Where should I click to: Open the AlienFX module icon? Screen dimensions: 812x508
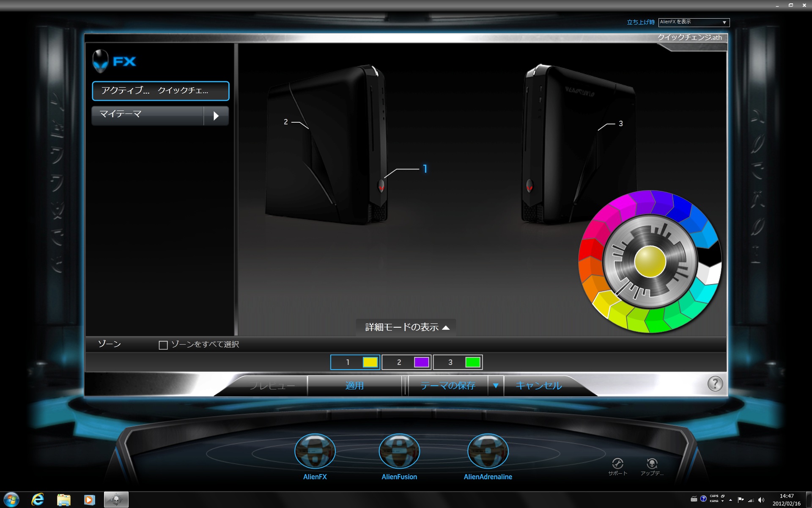[x=315, y=451]
